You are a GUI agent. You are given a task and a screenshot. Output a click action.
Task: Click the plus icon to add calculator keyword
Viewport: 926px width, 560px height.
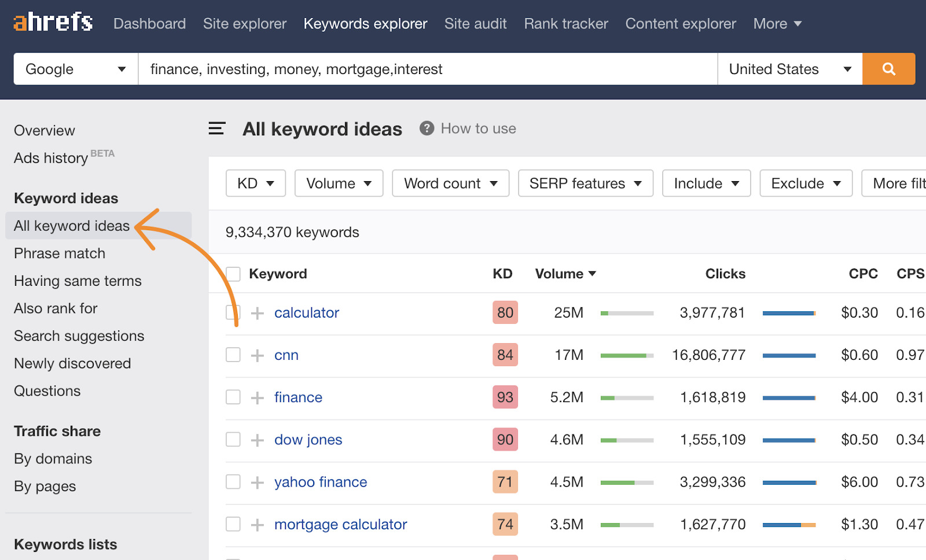(256, 312)
